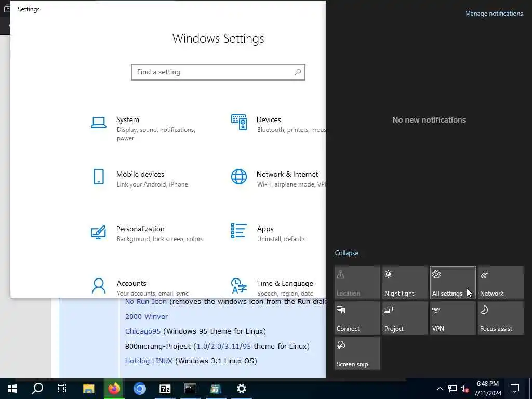
Task: Show hidden system tray icons
Action: click(440, 389)
